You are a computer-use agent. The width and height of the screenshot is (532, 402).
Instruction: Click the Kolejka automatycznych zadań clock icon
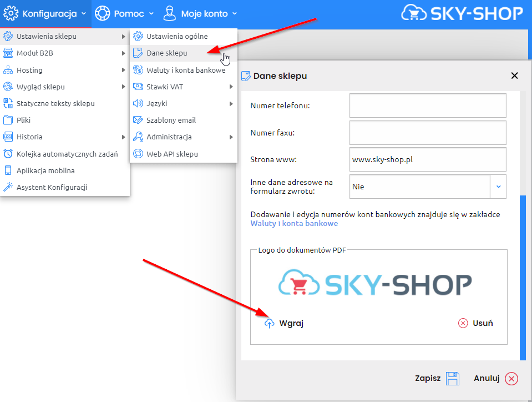[x=8, y=154]
